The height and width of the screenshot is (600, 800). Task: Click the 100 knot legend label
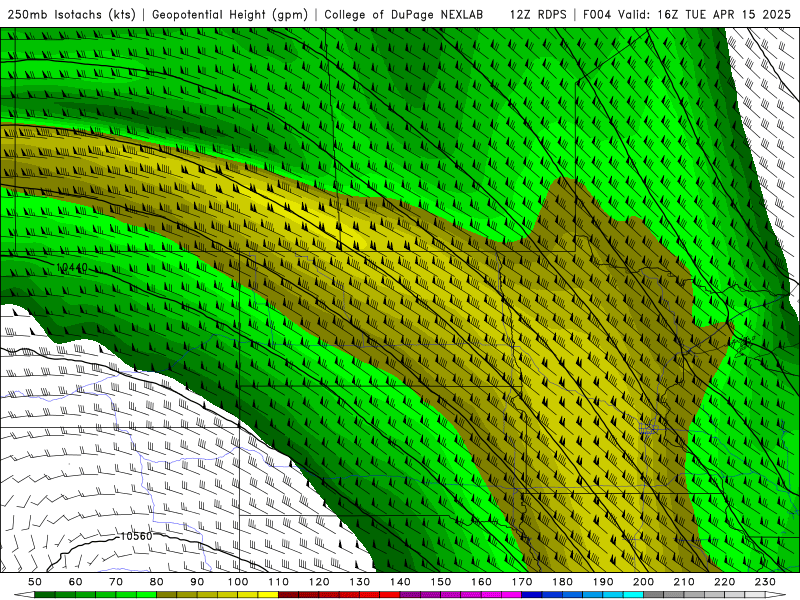tap(238, 582)
